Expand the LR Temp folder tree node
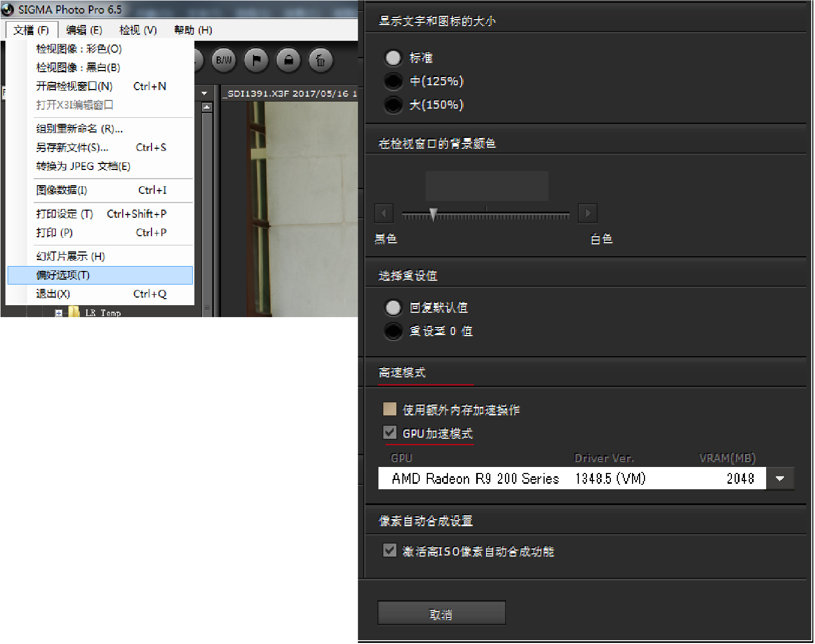This screenshot has height=644, width=815. coord(59,313)
